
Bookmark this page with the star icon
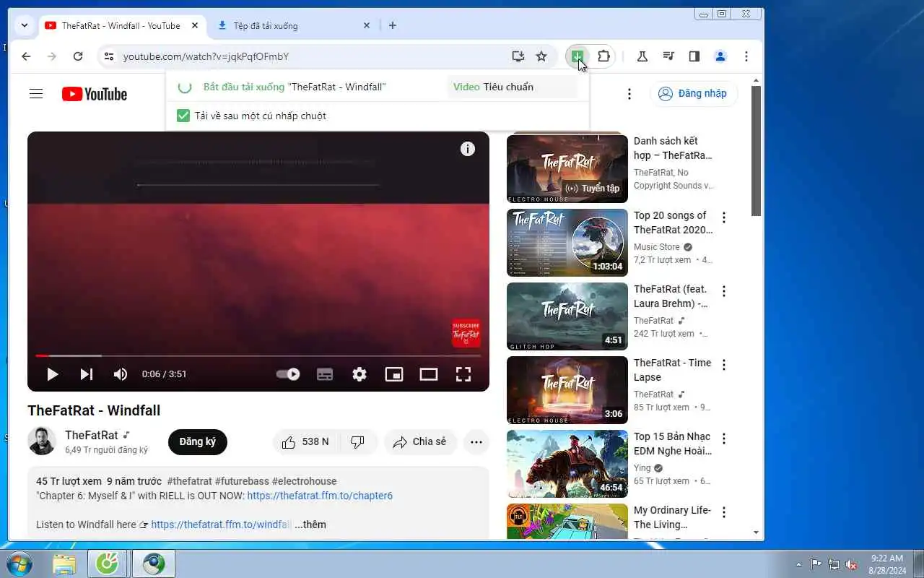coord(541,56)
